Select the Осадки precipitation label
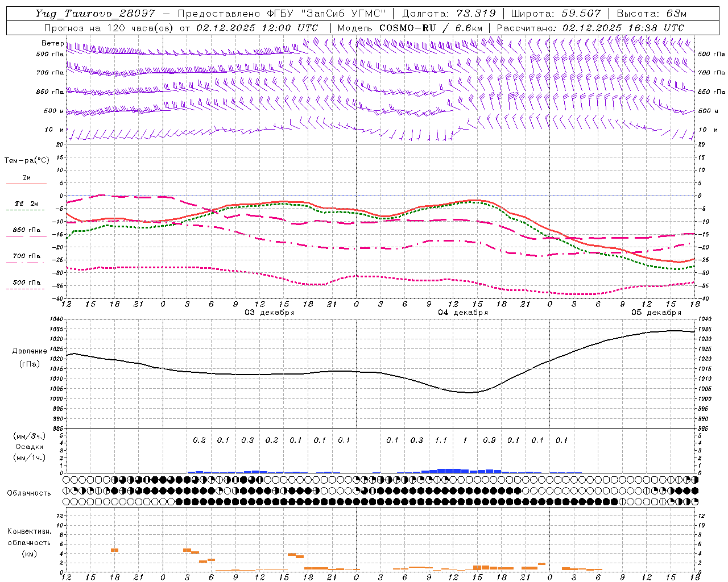This screenshot has height=582, width=728. coord(30,447)
